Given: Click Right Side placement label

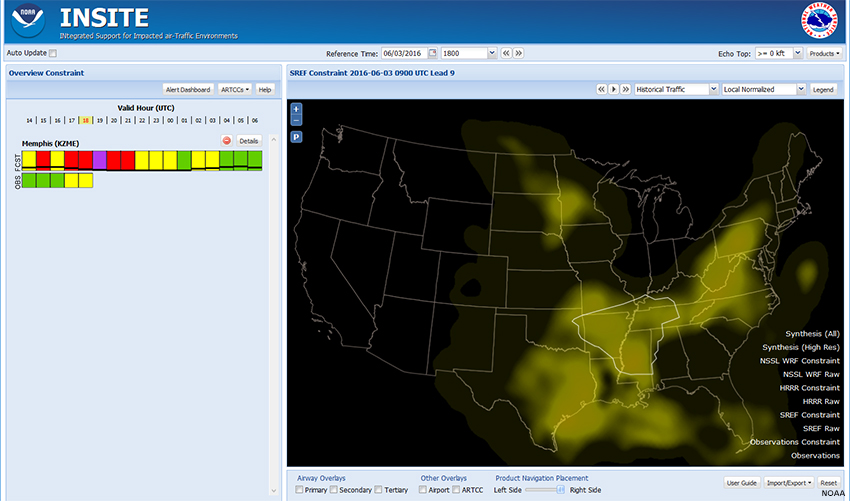Looking at the screenshot, I should point(585,490).
